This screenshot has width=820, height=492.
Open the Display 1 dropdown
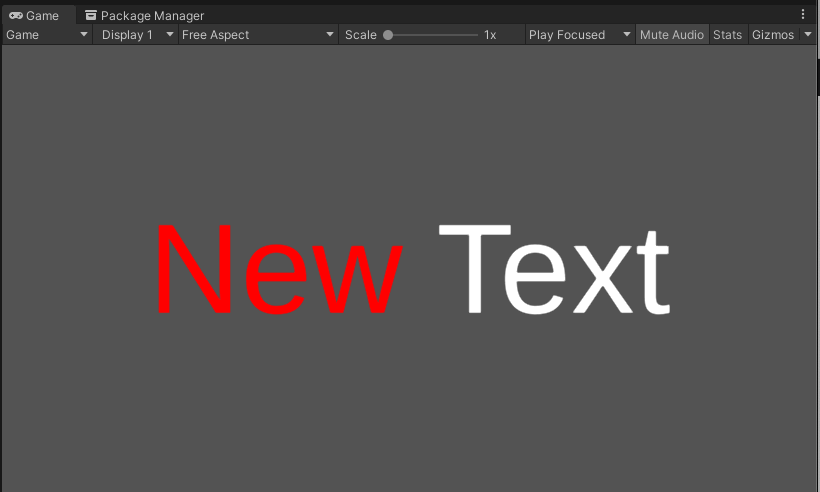pos(136,35)
